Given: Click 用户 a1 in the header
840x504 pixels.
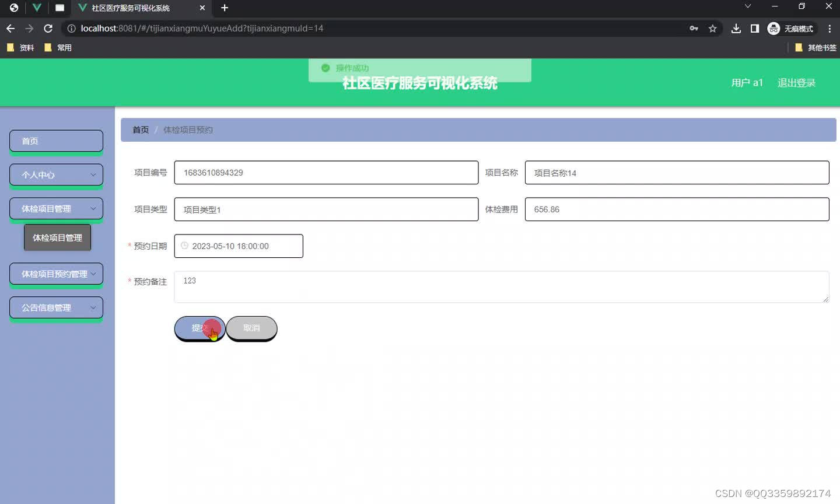Looking at the screenshot, I should coord(747,83).
